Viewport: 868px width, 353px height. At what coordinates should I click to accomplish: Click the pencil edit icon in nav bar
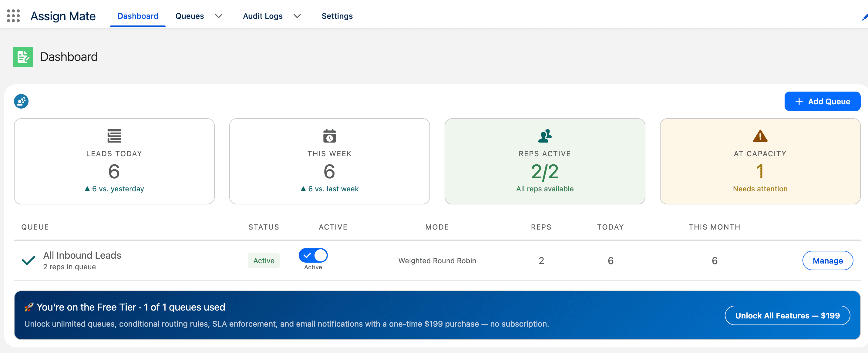865,17
